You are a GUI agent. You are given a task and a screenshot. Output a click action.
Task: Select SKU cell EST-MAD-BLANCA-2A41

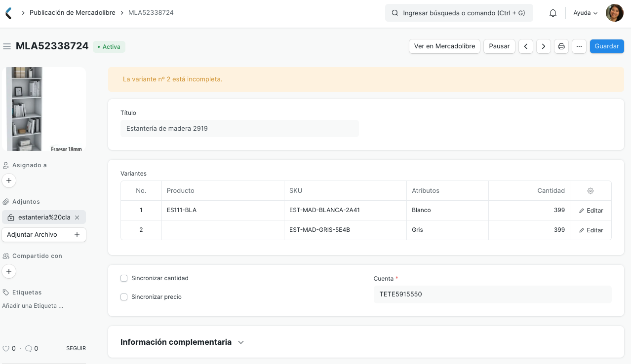tap(345, 210)
